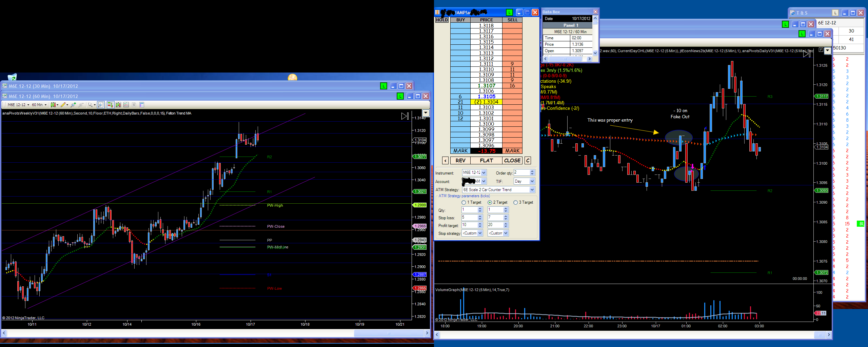Open the second Stop strategy Custom dropdown
Screen dimensions: 868x347
tap(506, 233)
